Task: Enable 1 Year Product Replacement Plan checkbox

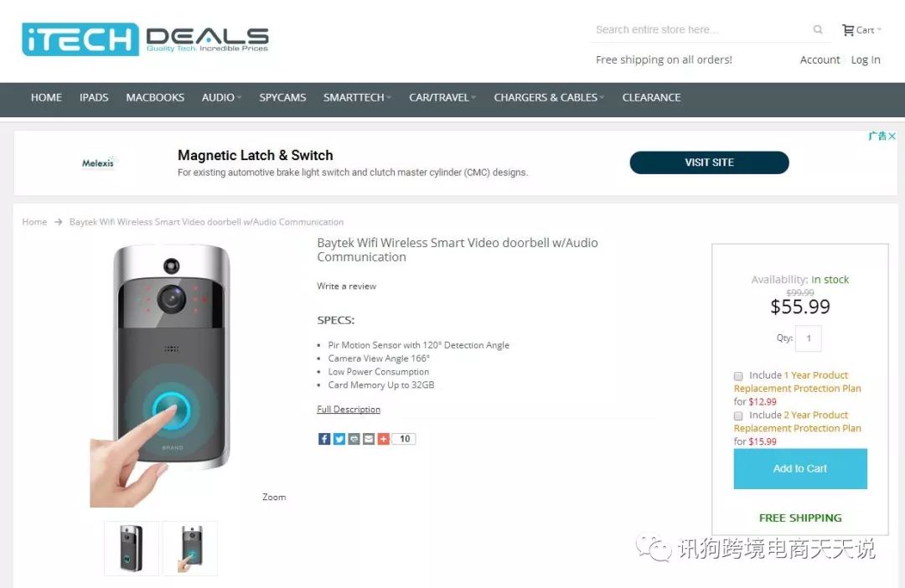Action: pos(738,375)
